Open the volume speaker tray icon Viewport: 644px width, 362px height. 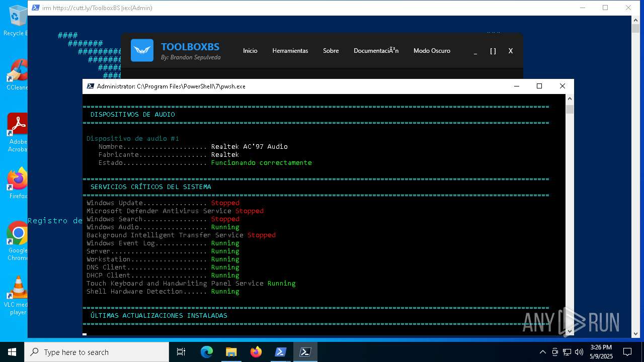pyautogui.click(x=579, y=352)
